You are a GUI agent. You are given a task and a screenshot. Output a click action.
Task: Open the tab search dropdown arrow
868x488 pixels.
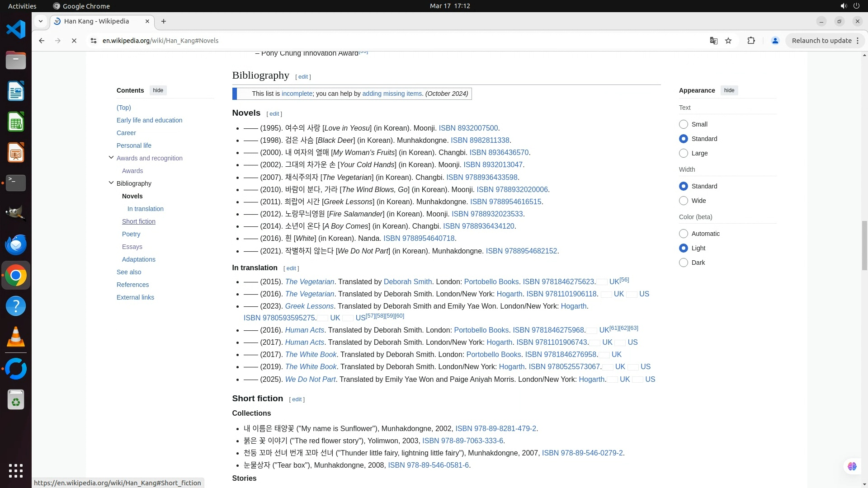pyautogui.click(x=41, y=21)
